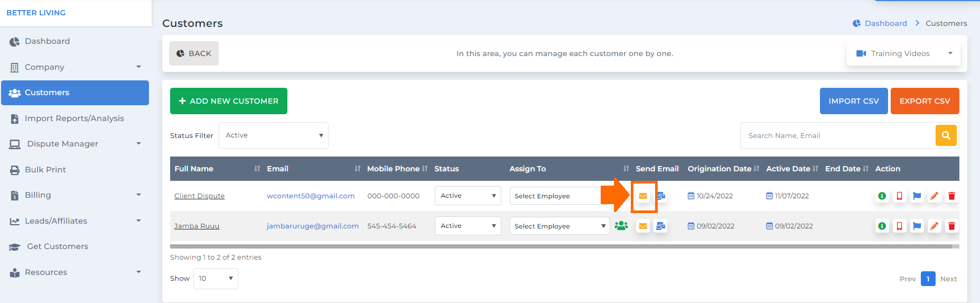Screen dimensions: 980x303
Task: Open the Status Filter dropdown
Action: click(274, 135)
